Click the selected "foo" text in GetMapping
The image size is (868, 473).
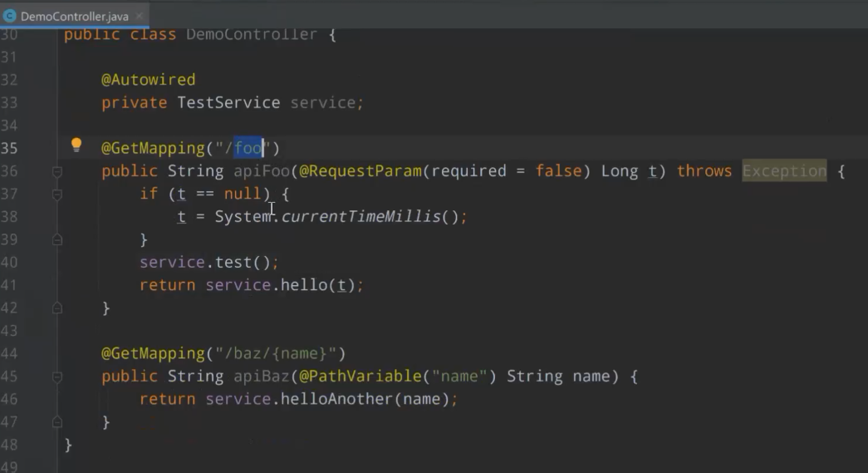pyautogui.click(x=248, y=148)
